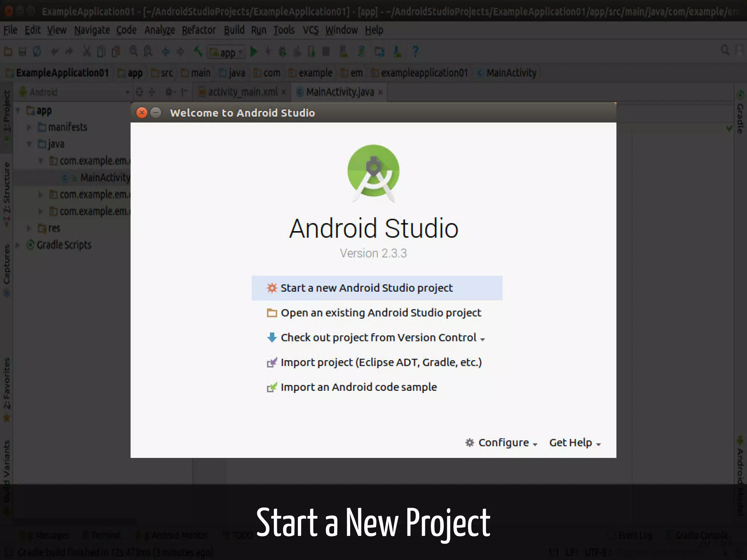
Task: Minimize the Welcome to Android Studio dialog
Action: (x=156, y=112)
